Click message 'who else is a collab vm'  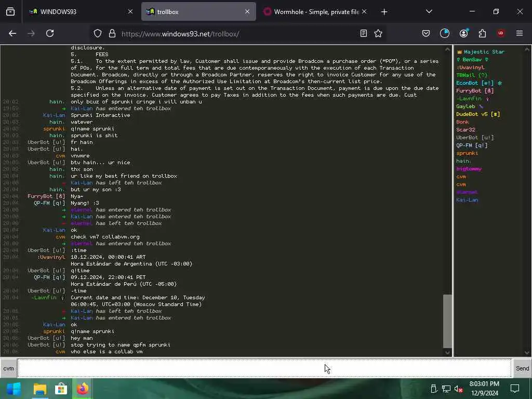point(107,352)
